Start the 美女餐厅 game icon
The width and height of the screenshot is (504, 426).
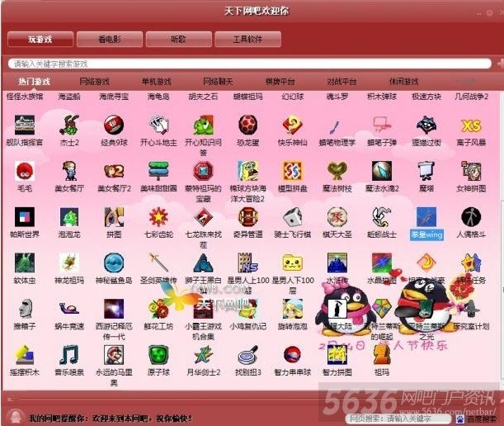(x=69, y=171)
